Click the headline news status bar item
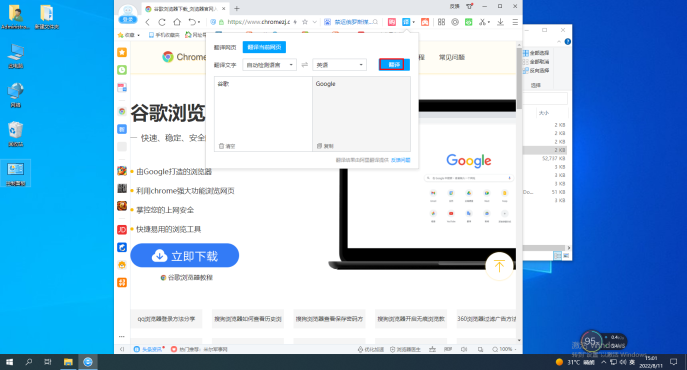This screenshot has height=370, width=687. point(149,349)
